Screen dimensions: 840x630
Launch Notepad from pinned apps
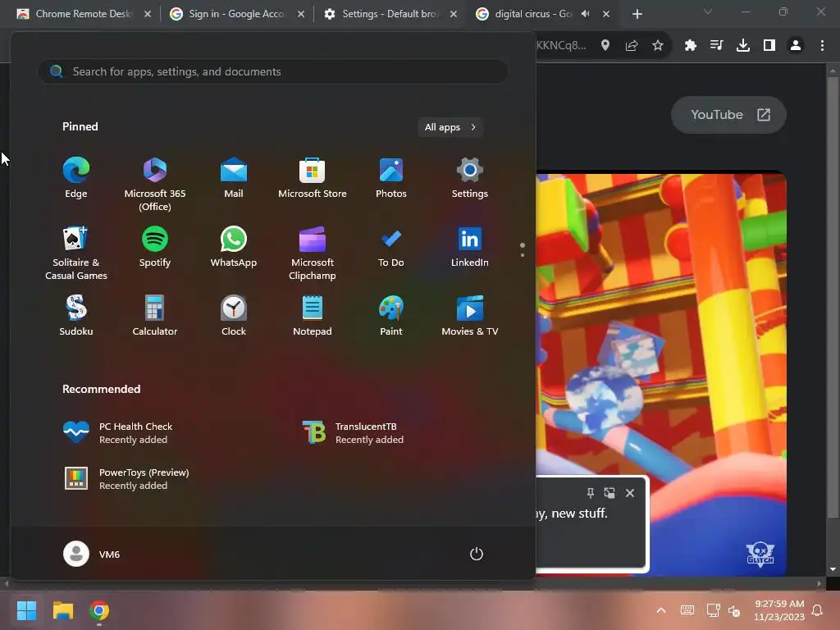click(x=313, y=316)
